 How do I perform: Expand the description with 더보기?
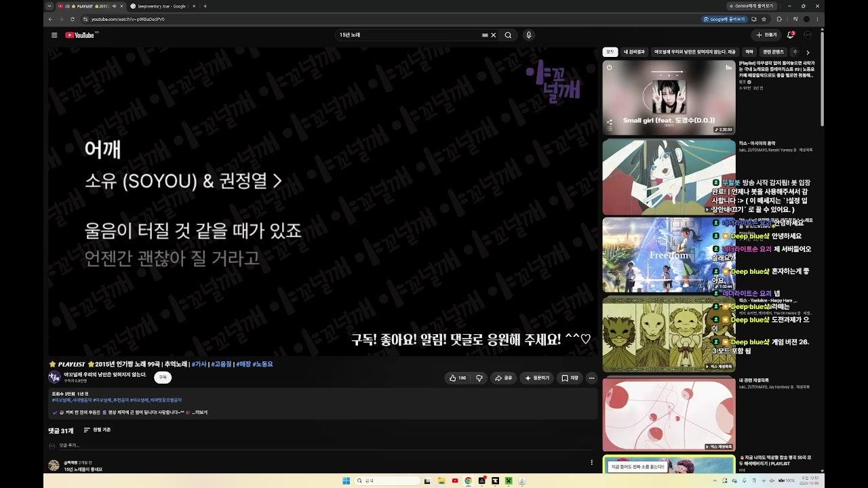[x=199, y=412]
